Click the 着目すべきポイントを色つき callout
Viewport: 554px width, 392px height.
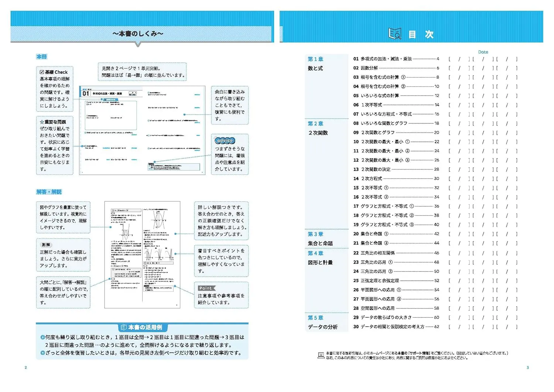tap(221, 261)
